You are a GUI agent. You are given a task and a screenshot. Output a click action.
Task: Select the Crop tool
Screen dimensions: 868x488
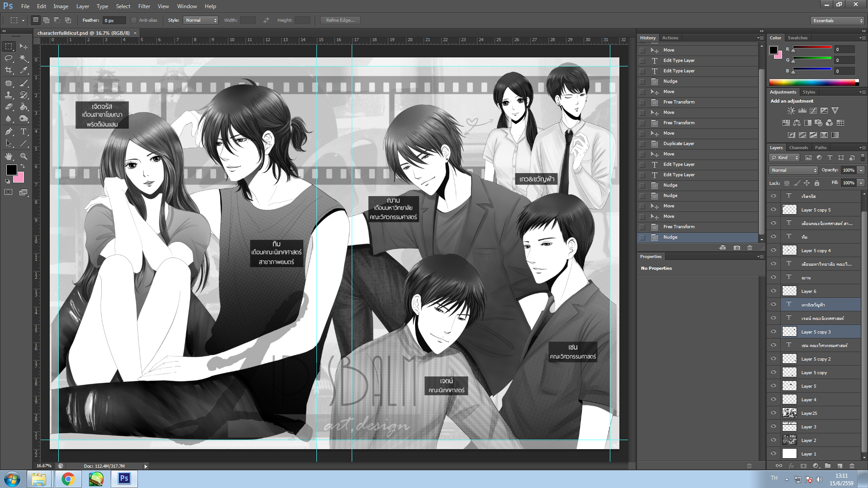click(9, 70)
